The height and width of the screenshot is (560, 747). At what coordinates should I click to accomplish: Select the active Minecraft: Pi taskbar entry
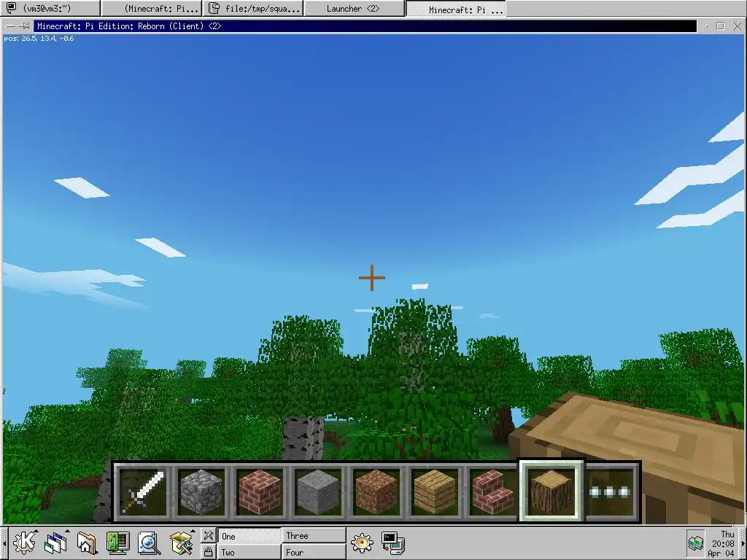click(456, 9)
